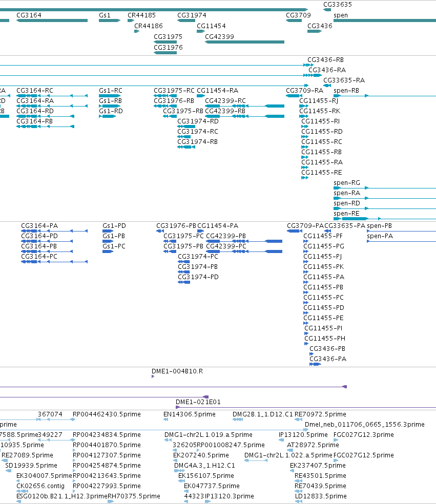Click protein CG31974-PD label
The width and height of the screenshot is (436, 504).
click(198, 277)
